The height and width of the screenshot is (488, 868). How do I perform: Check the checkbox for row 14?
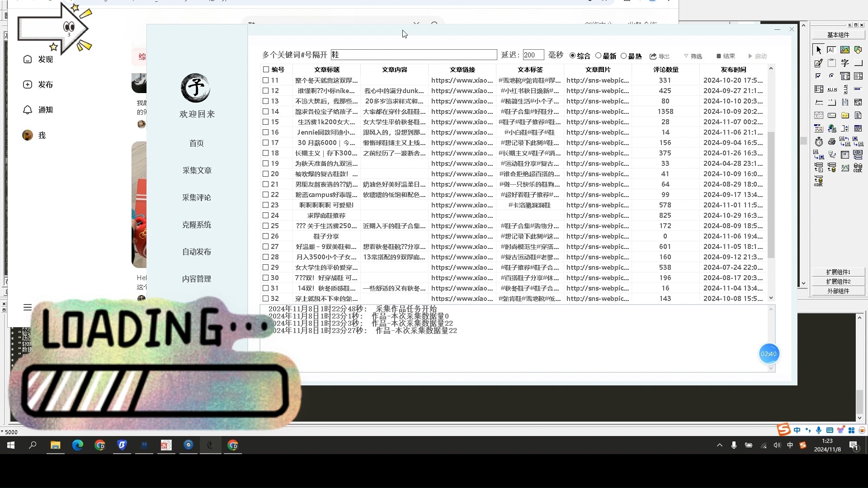266,111
